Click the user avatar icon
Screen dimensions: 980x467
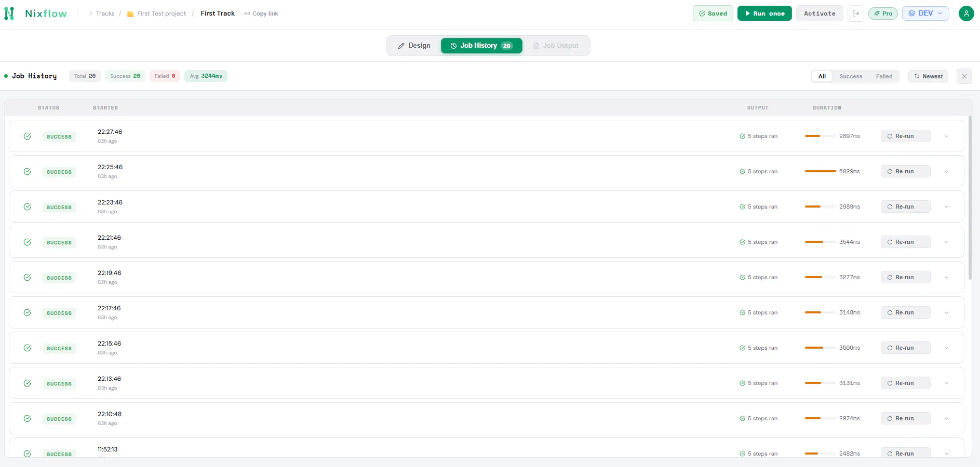point(966,13)
